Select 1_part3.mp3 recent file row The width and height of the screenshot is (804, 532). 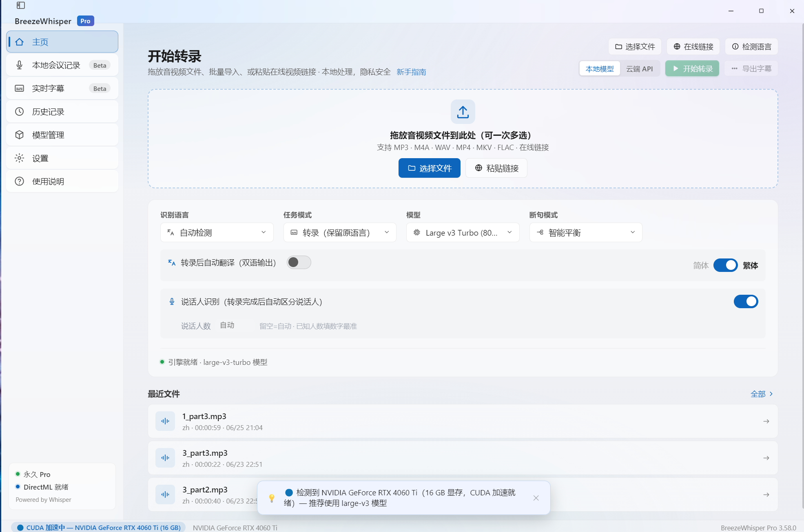coord(463,421)
